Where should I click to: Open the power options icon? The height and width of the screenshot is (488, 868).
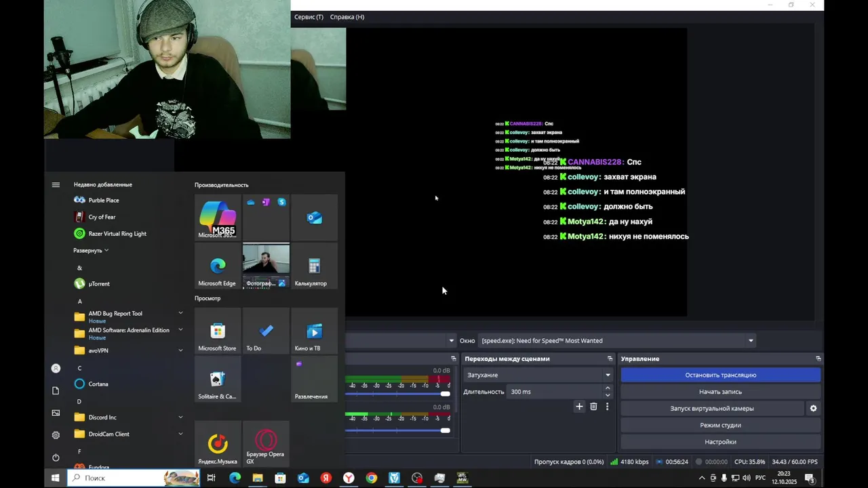click(x=56, y=457)
